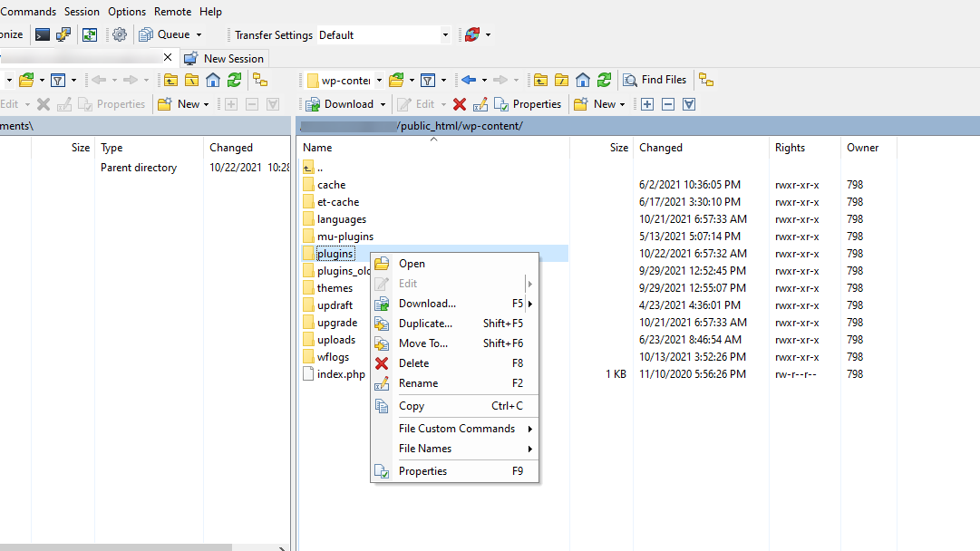Toggle local directory tree icon
This screenshot has height=551, width=980.
260,80
